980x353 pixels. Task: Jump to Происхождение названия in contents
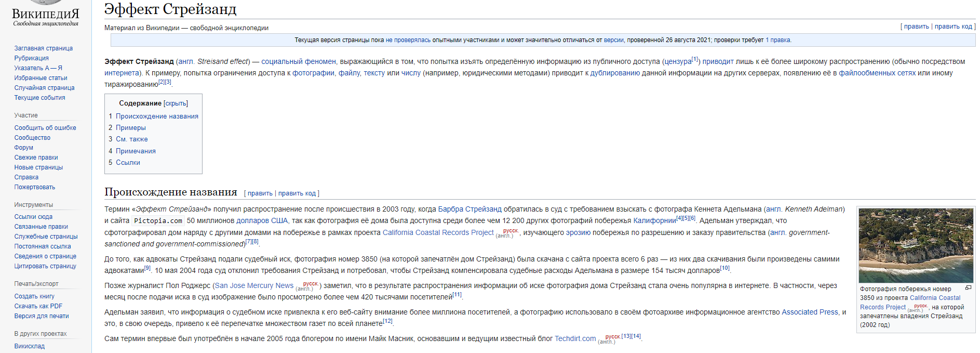[x=157, y=116]
